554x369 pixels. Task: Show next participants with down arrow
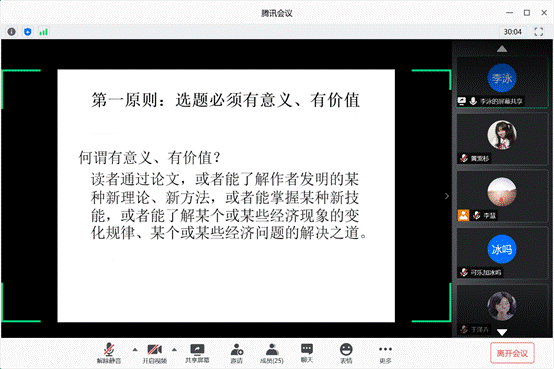502,332
